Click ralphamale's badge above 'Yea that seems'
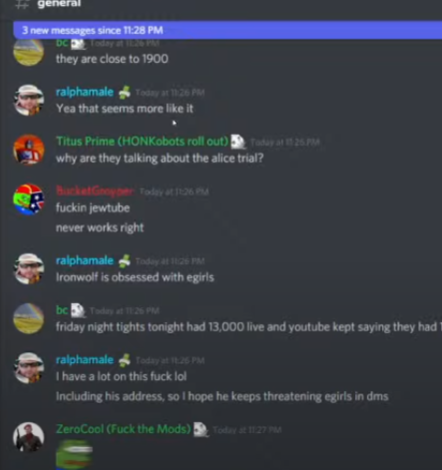The image size is (442, 470). [x=125, y=92]
